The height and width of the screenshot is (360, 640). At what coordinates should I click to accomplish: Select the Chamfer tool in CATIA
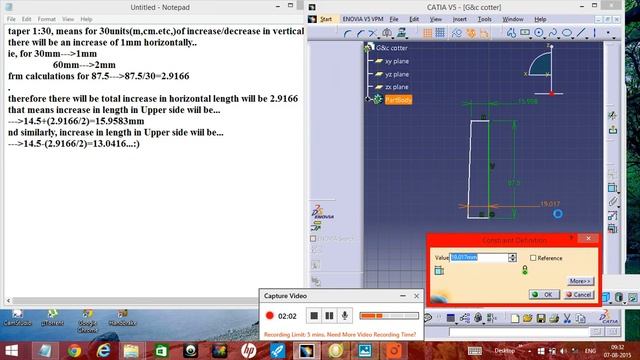coord(360,33)
